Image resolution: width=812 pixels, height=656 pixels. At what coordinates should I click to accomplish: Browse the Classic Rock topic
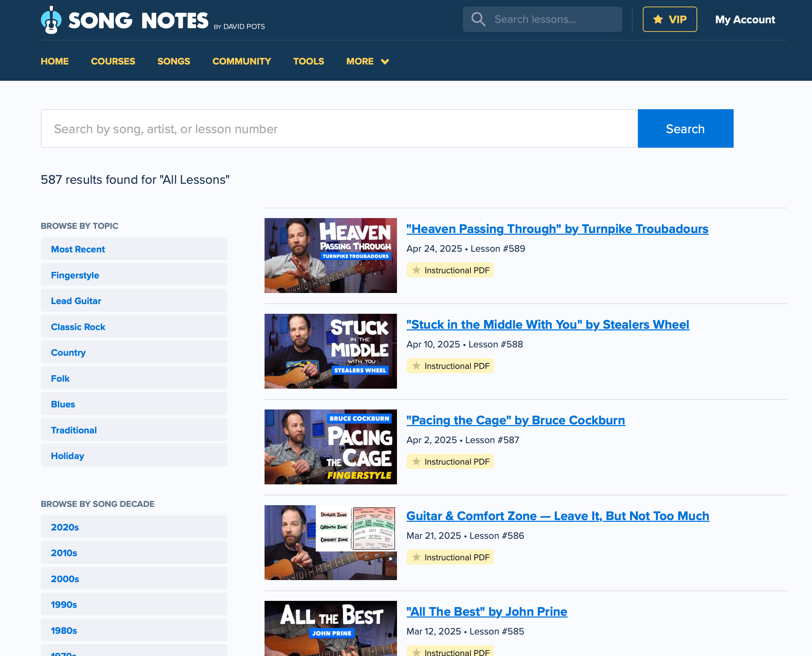(134, 327)
